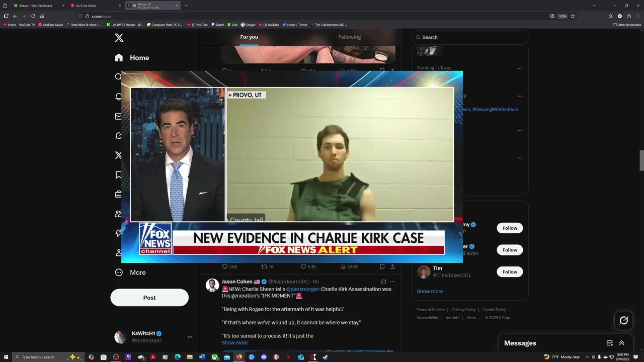
Task: Click the browser Home button icon
Action: (x=42, y=16)
